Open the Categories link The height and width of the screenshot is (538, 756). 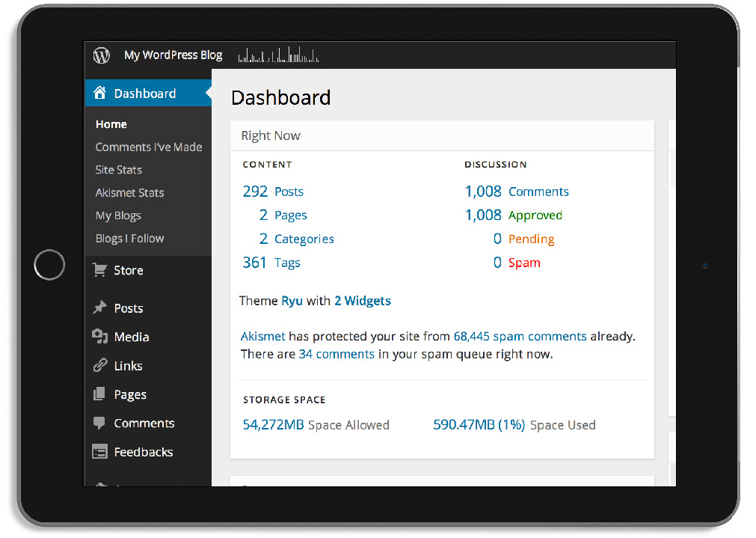304,239
